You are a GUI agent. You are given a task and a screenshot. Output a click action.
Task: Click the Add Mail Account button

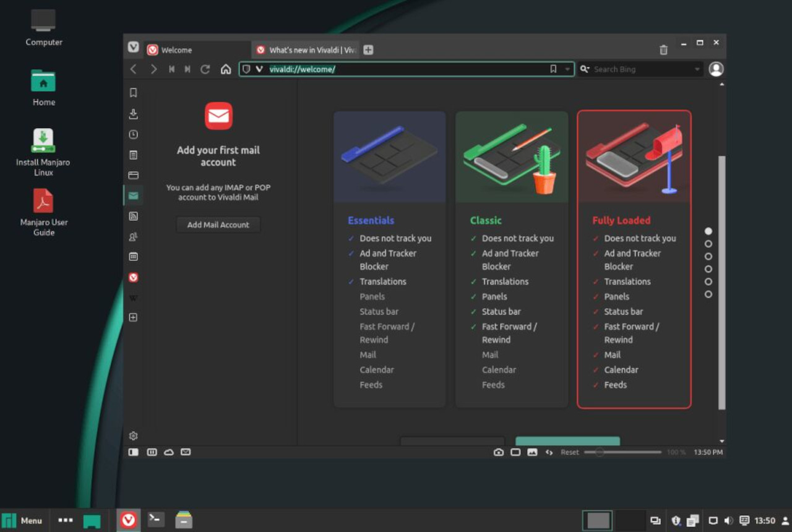218,225
